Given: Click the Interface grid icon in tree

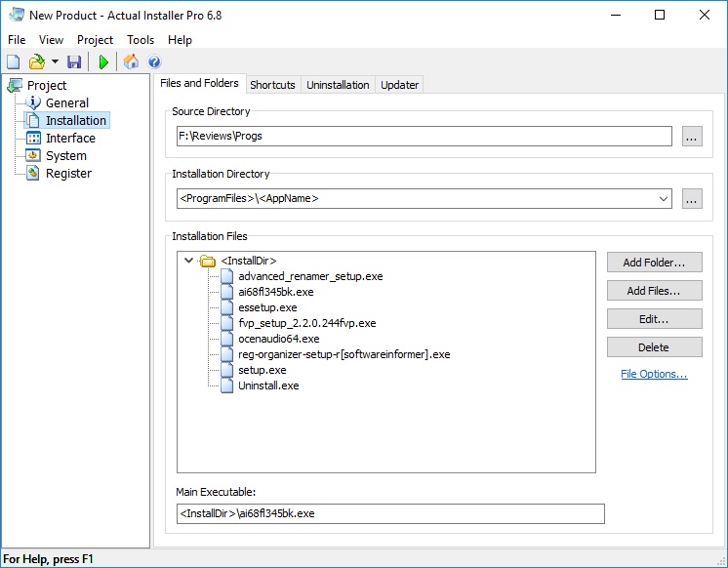Looking at the screenshot, I should coord(33,138).
